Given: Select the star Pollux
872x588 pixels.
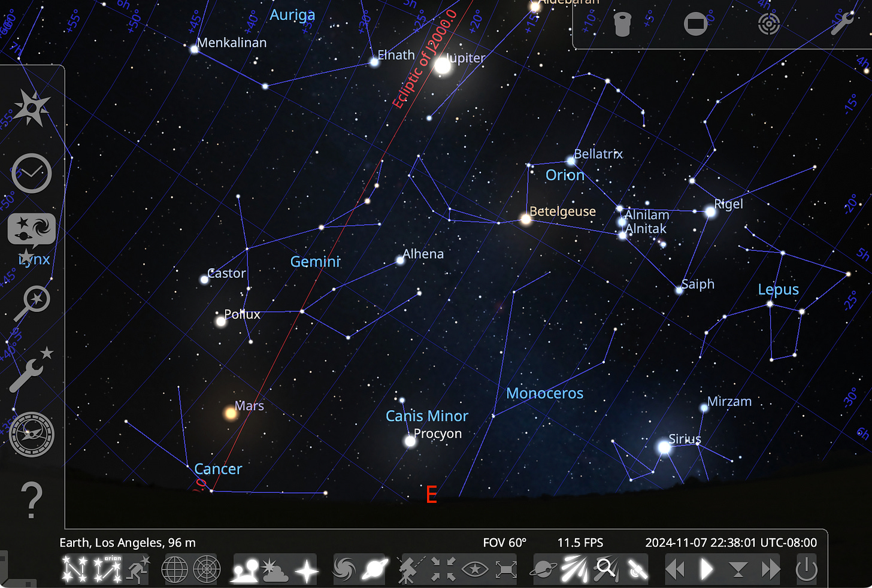Looking at the screenshot, I should pos(221,322).
